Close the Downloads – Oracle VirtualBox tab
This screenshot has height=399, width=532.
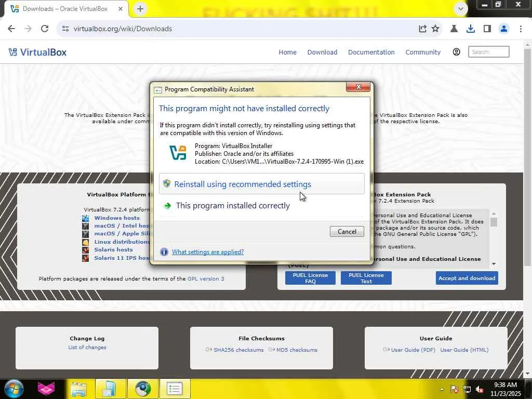[121, 9]
